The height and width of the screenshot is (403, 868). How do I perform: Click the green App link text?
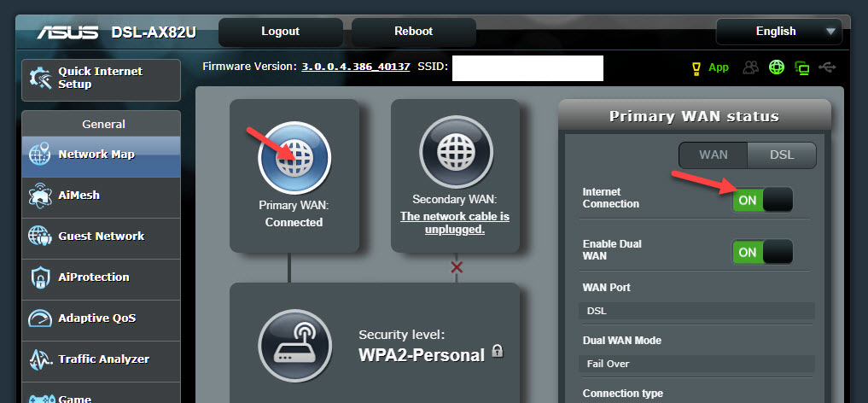click(719, 67)
